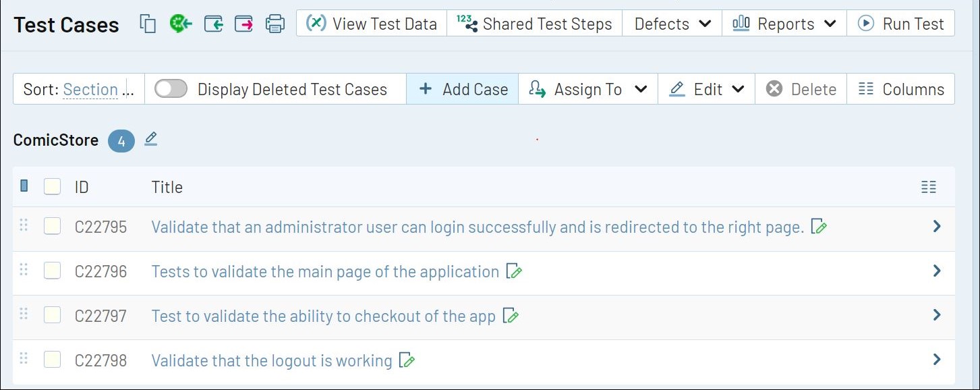
Task: Edit the ComicStore section name pencil
Action: click(151, 139)
